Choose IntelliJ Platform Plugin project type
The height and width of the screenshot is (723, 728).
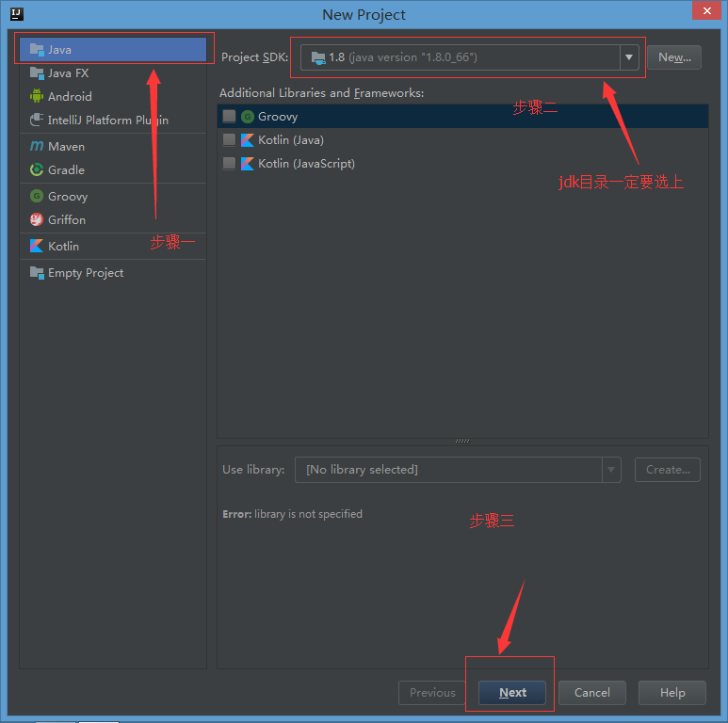point(107,120)
